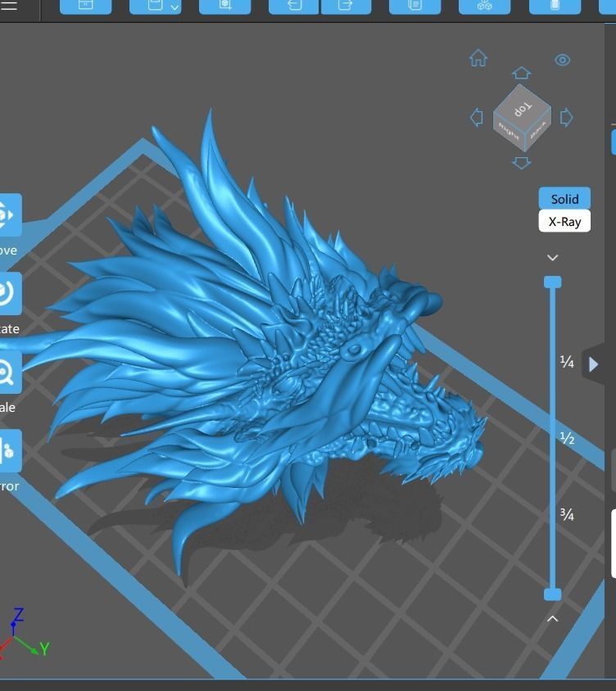The height and width of the screenshot is (691, 616).
Task: Click the down chevron above the layer slider
Action: pyautogui.click(x=552, y=257)
